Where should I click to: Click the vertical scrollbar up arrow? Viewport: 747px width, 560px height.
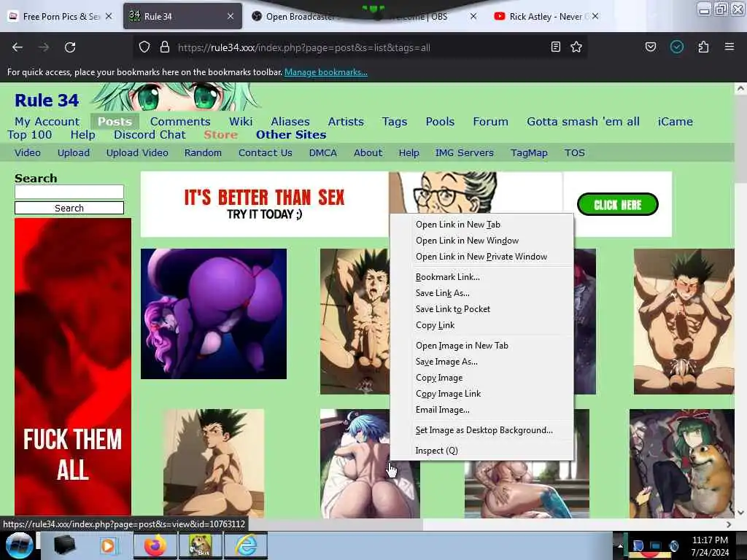(x=740, y=88)
